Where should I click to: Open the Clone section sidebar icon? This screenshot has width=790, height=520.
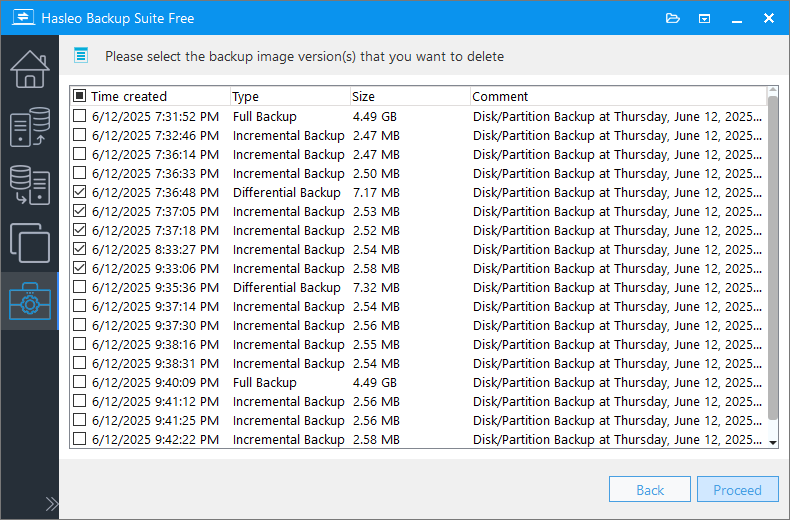coord(30,243)
